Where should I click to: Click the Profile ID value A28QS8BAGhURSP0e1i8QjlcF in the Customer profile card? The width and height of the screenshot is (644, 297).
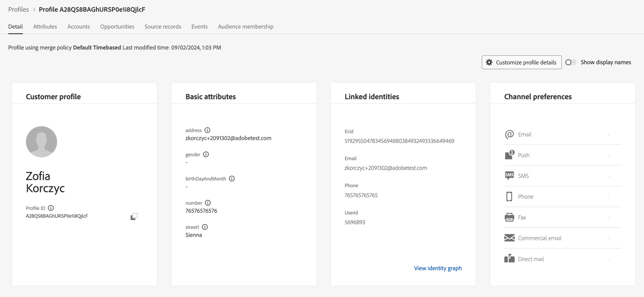57,216
